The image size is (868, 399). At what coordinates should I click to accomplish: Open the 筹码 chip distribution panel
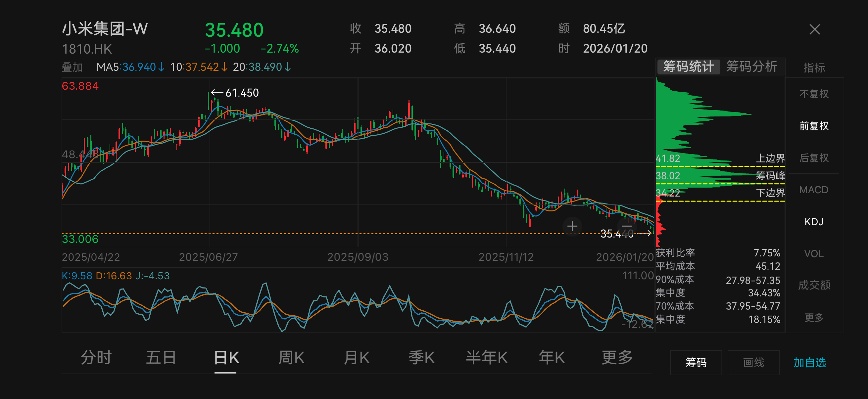pos(696,363)
